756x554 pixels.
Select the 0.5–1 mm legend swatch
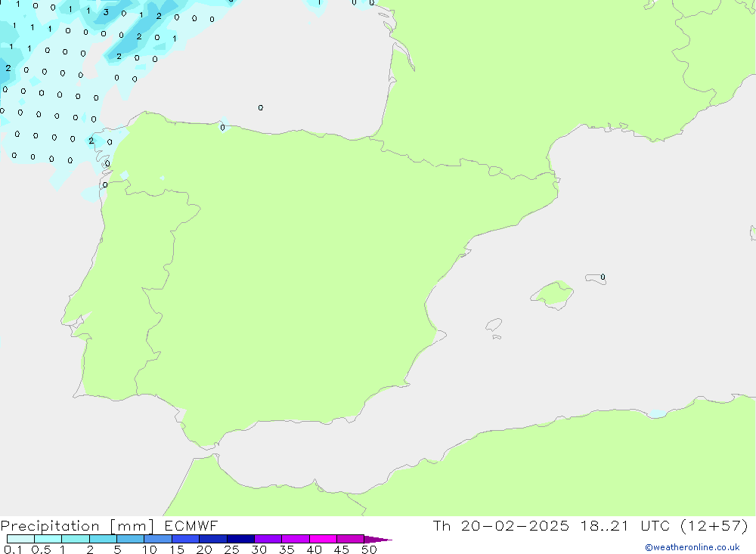(x=48, y=539)
